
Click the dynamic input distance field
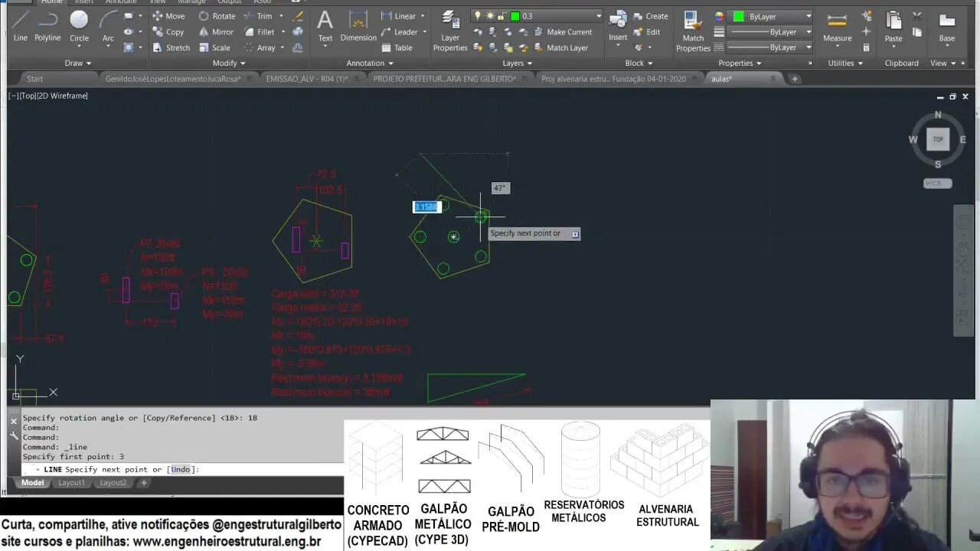[426, 207]
